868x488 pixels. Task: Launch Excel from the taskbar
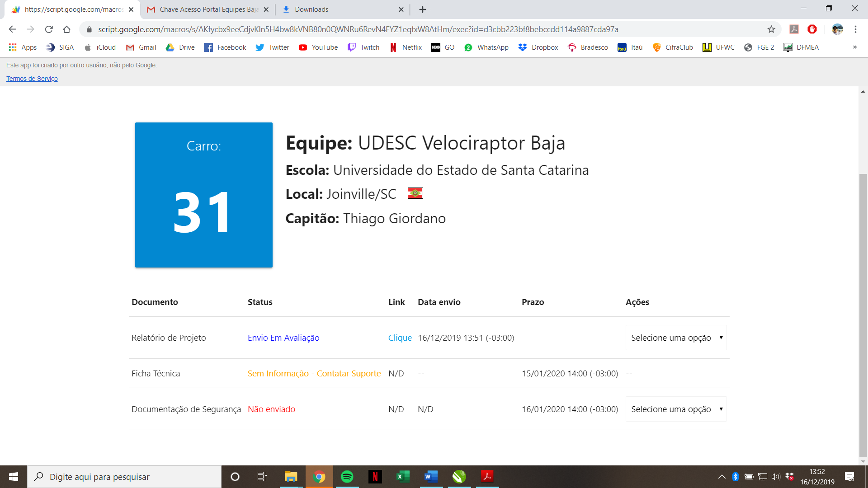tap(403, 477)
